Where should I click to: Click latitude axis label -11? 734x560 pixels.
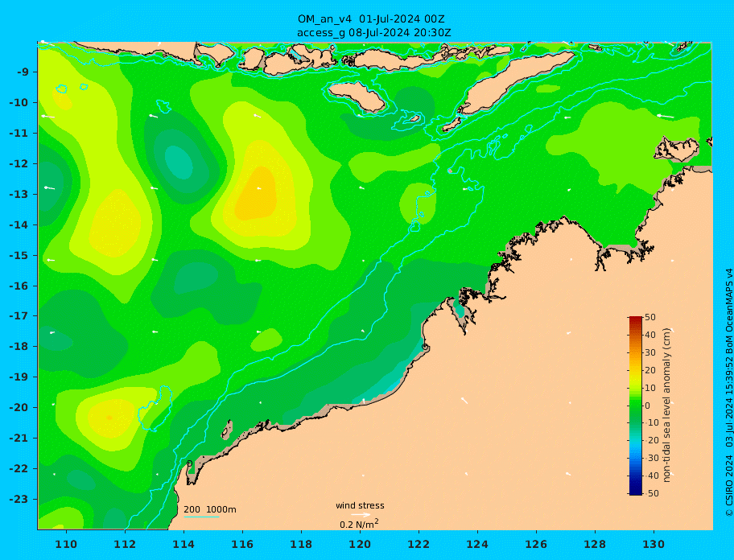click(19, 134)
